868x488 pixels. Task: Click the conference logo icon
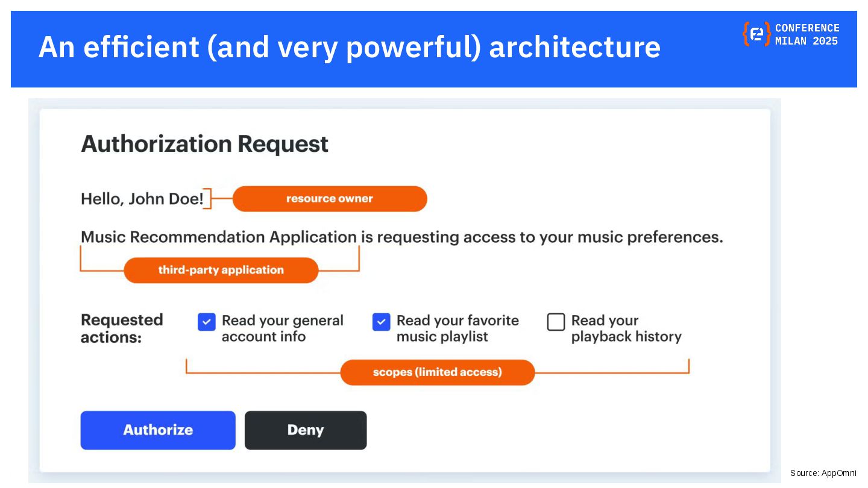(756, 34)
